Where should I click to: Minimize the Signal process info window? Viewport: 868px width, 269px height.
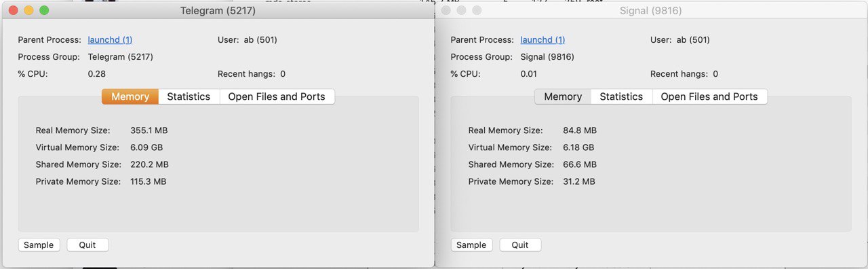(x=461, y=10)
